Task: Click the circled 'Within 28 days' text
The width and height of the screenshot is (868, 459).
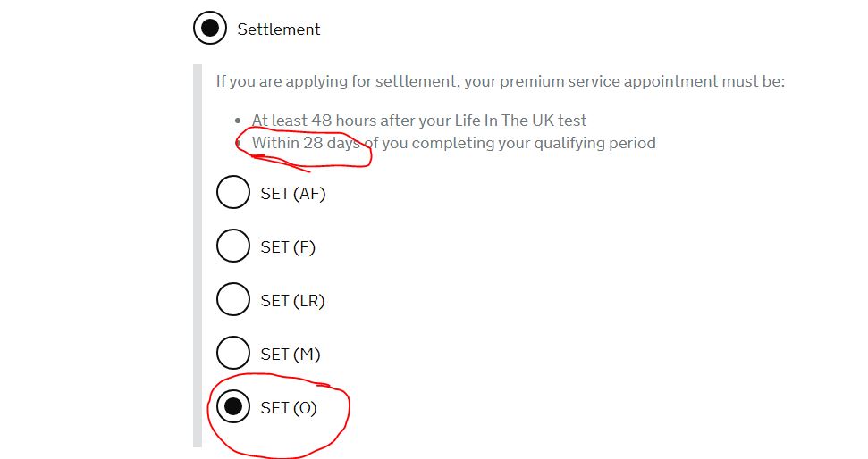Action: (306, 143)
